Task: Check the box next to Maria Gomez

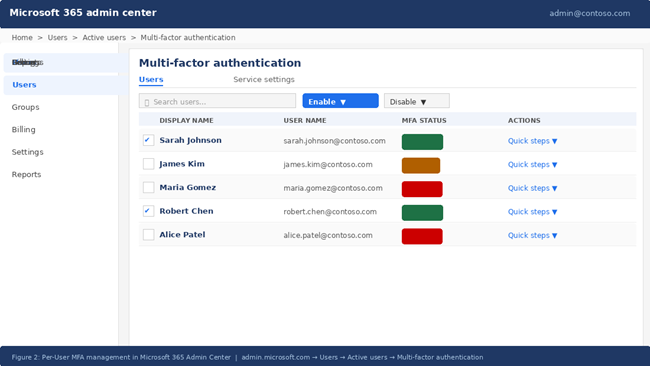Action: 148,187
